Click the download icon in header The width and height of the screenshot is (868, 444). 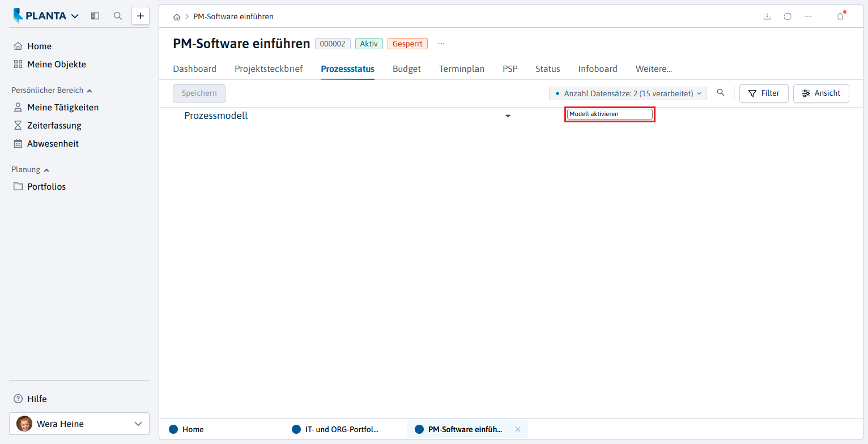[767, 16]
